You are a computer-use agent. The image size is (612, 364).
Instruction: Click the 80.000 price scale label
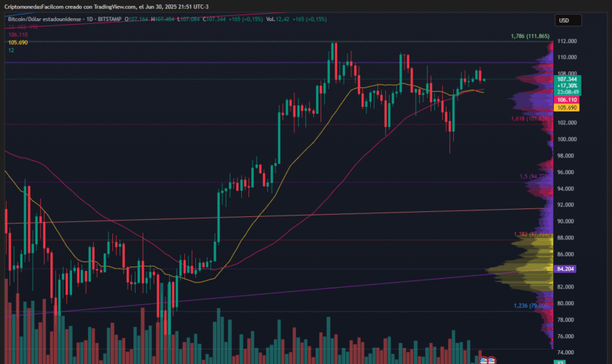(x=567, y=303)
